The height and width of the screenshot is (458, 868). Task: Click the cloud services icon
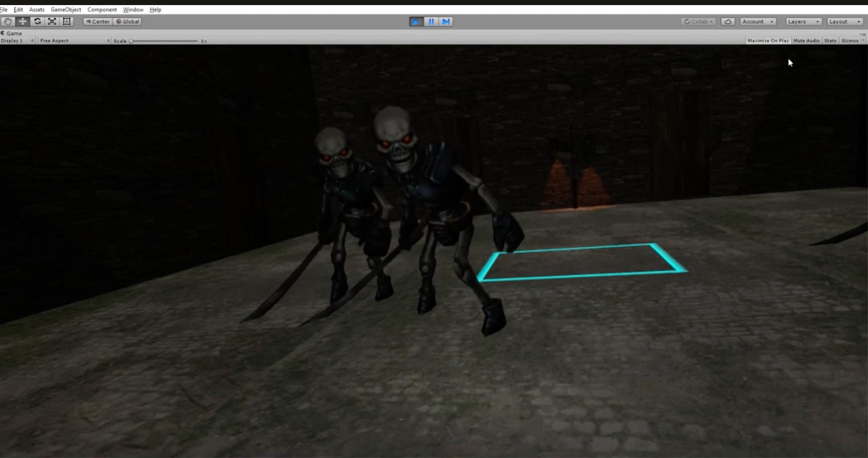[x=728, y=22]
